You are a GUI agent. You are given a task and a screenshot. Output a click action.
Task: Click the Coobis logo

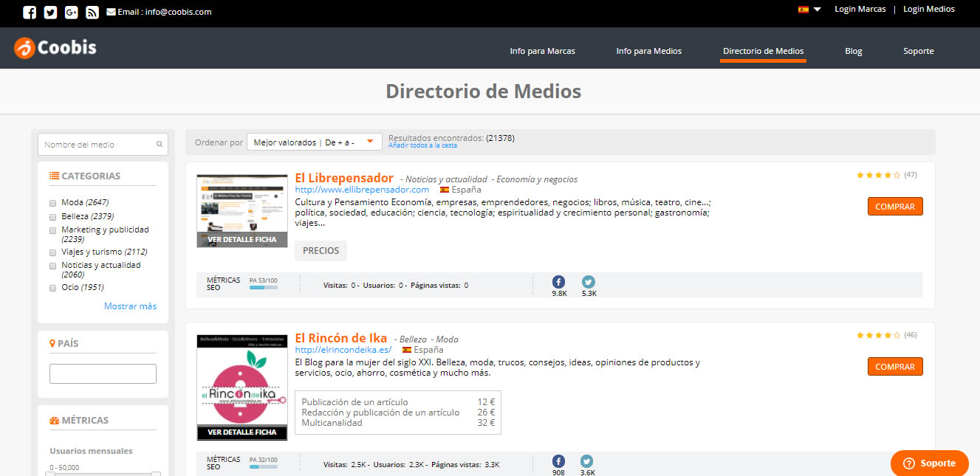click(55, 48)
